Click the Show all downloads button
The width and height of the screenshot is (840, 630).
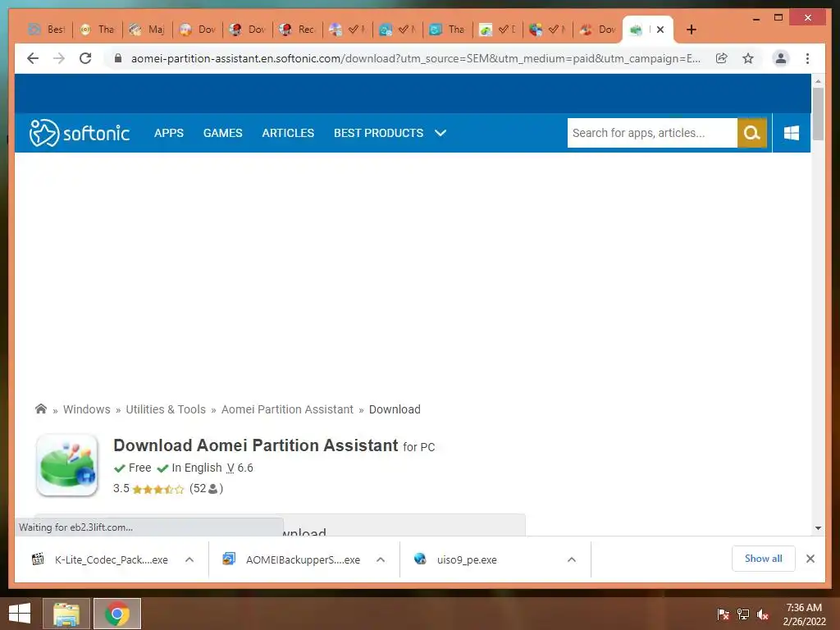763,559
